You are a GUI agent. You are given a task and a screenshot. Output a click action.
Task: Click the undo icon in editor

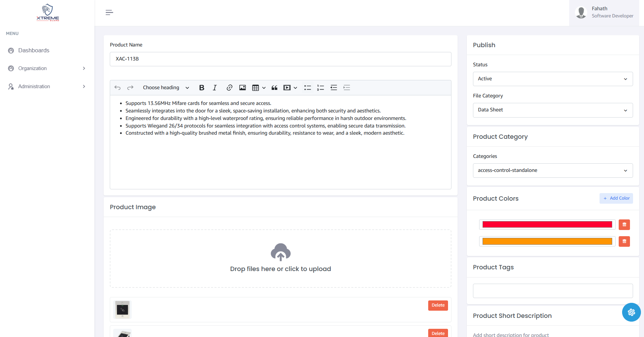(117, 88)
